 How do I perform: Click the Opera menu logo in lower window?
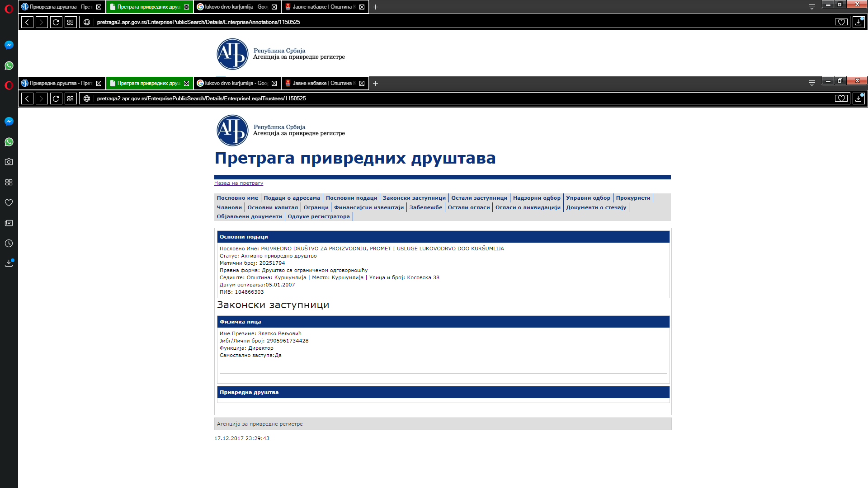click(x=9, y=85)
